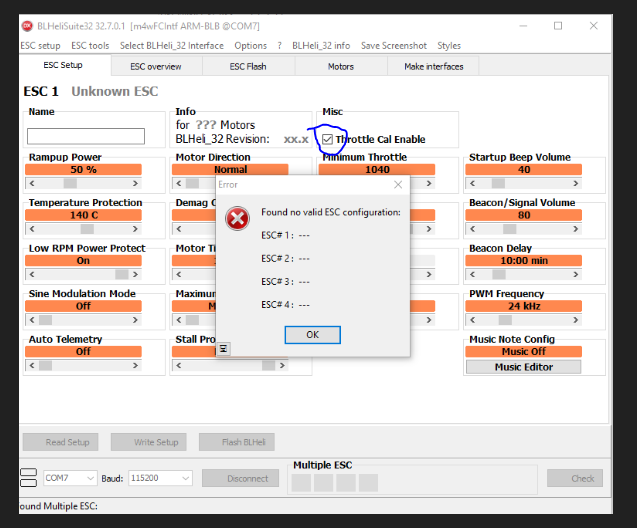Open the ESC setup menu
637x528 pixels.
(x=40, y=45)
